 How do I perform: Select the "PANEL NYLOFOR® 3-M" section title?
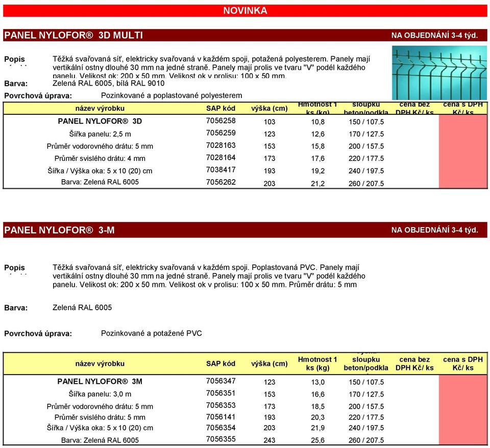coord(59,230)
